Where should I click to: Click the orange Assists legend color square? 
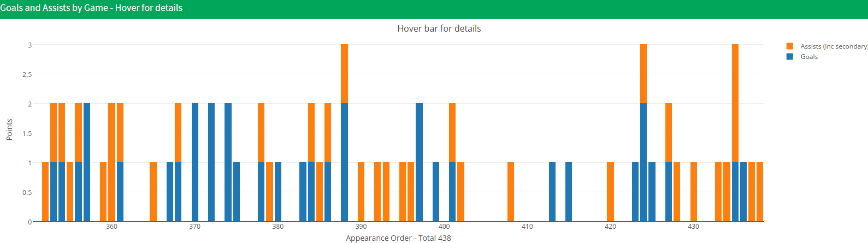pos(790,46)
